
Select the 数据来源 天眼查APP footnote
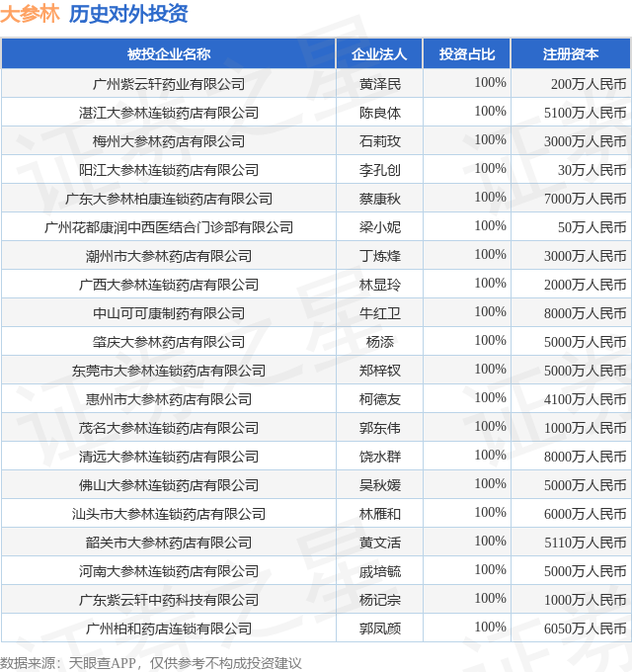[x=151, y=663]
